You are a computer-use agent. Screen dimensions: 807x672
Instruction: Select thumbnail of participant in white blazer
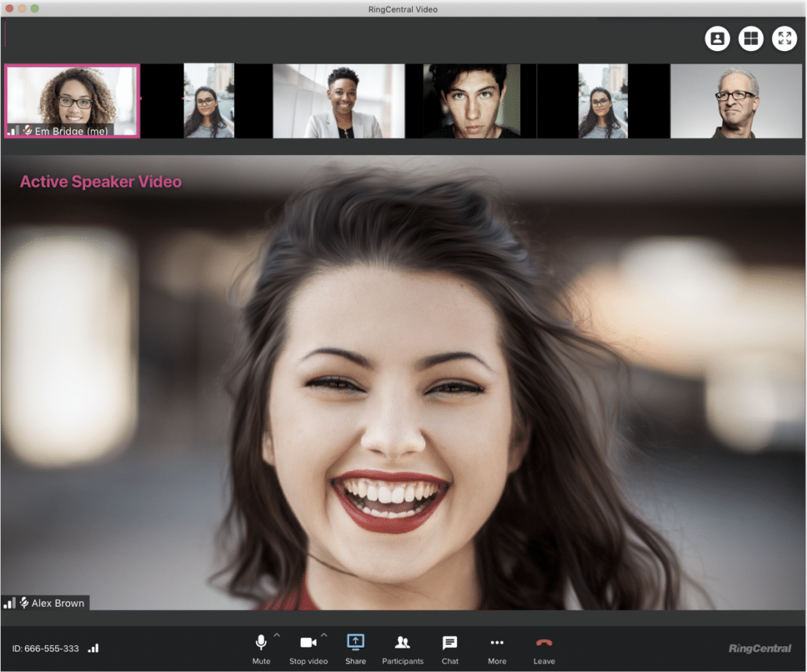339,101
